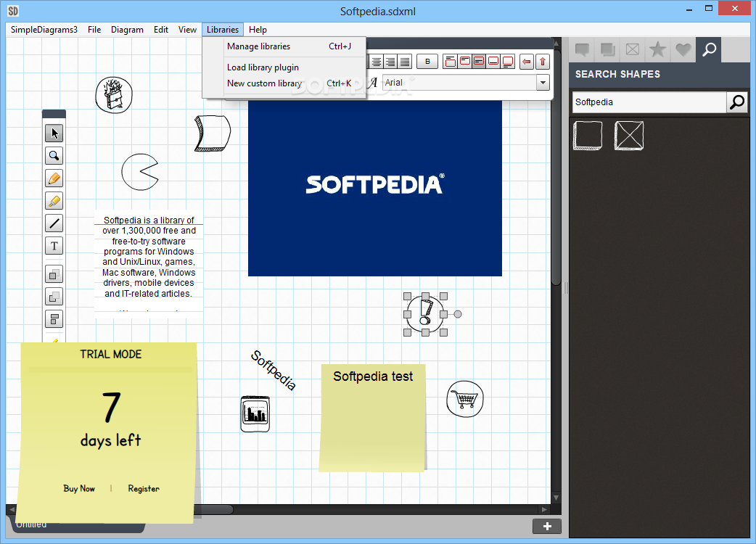756x544 pixels.
Task: Choose Load library plugin
Action: click(x=284, y=67)
